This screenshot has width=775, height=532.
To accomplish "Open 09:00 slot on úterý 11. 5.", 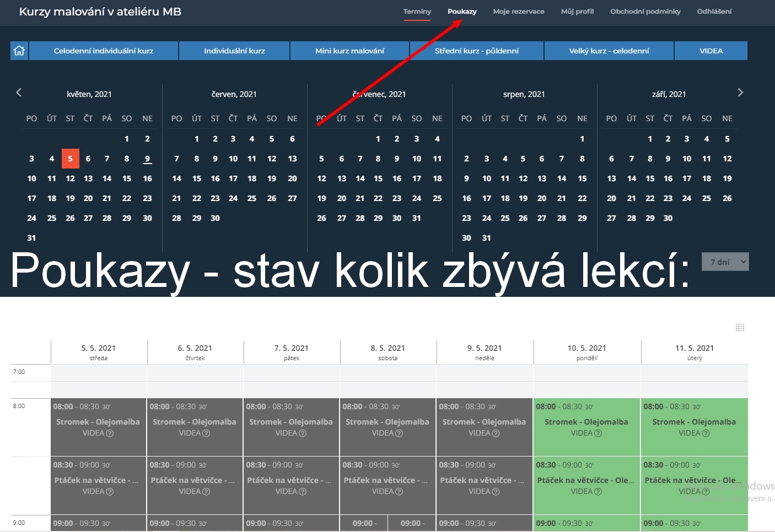I will click(x=695, y=523).
